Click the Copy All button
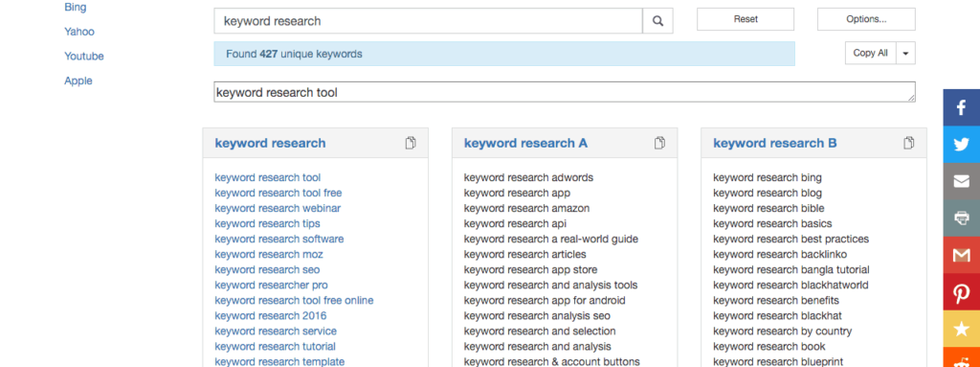980x367 pixels. (x=871, y=54)
